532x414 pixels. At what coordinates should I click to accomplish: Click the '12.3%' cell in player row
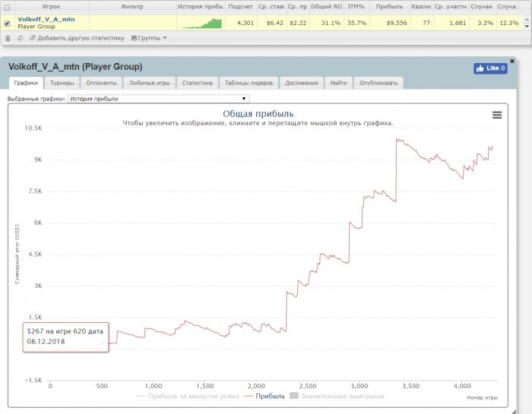[x=508, y=23]
